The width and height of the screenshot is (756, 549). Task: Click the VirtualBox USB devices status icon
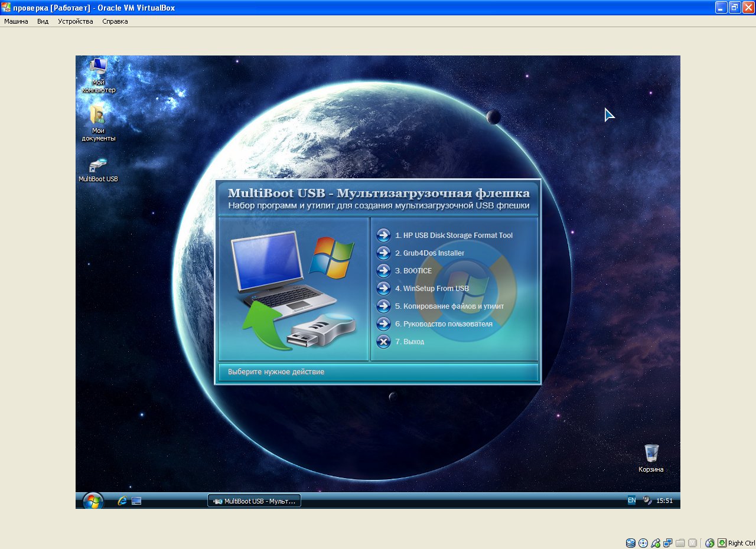click(656, 543)
